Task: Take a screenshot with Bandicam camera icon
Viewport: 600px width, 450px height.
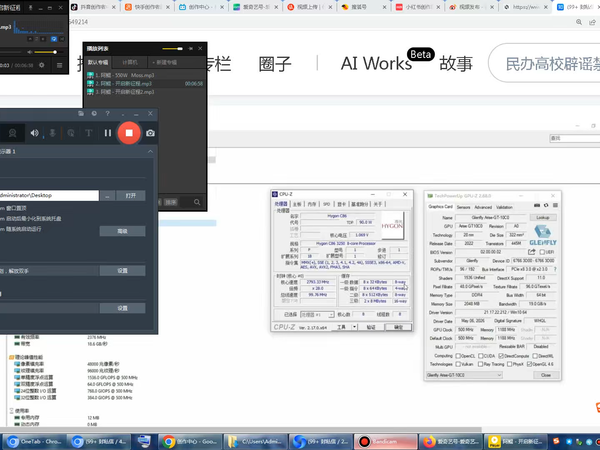Action: [150, 133]
